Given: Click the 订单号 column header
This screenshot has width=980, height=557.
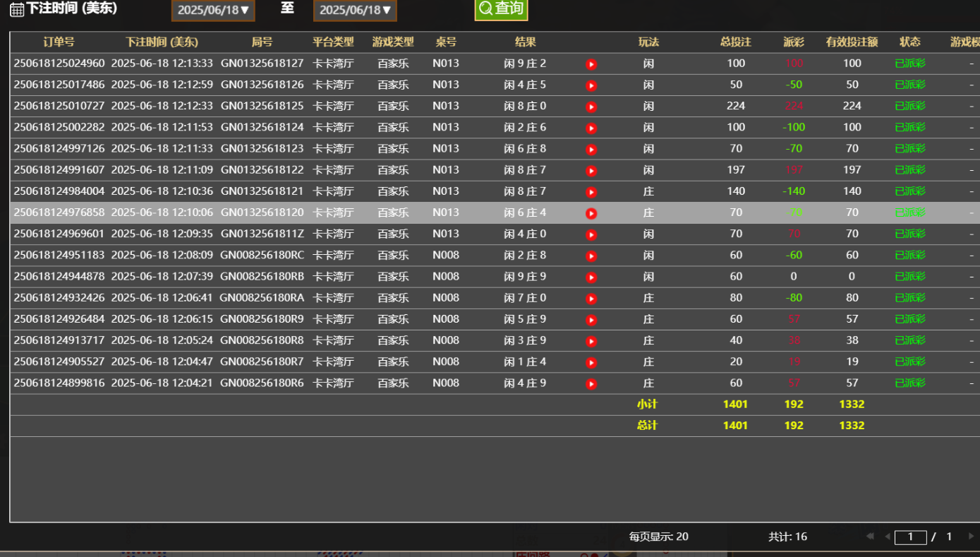Looking at the screenshot, I should point(59,42).
